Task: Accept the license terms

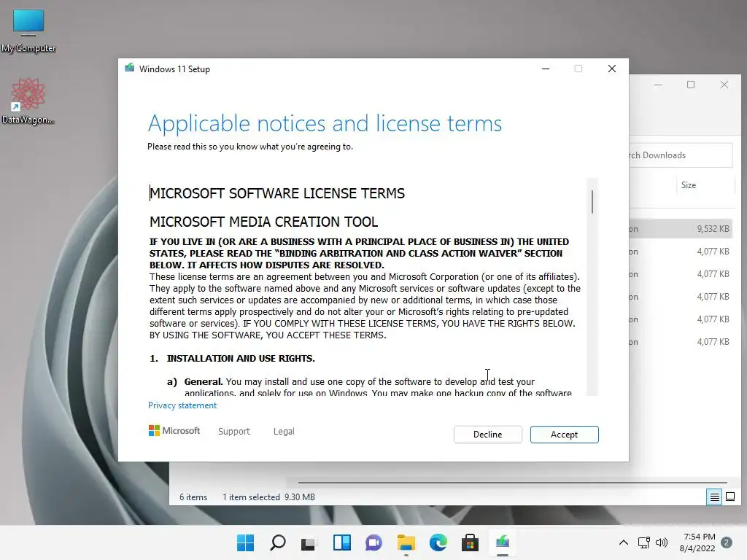Action: [564, 435]
